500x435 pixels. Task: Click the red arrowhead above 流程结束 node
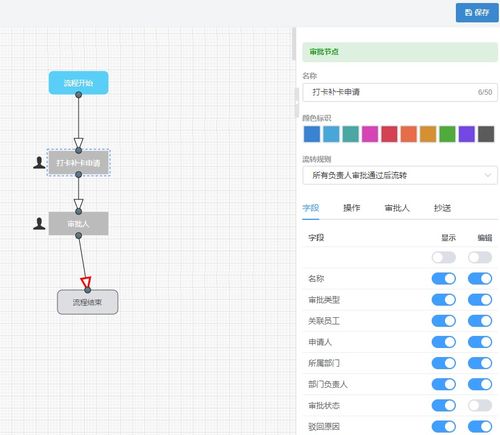(x=86, y=282)
